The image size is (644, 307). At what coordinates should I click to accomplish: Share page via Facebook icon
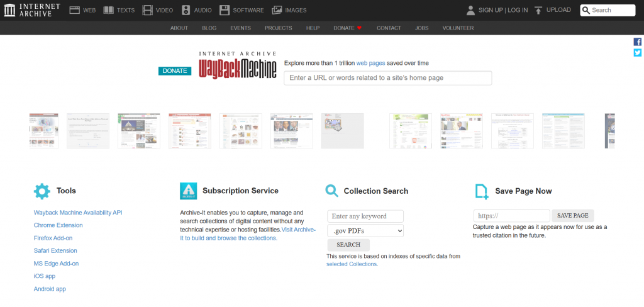coord(637,42)
